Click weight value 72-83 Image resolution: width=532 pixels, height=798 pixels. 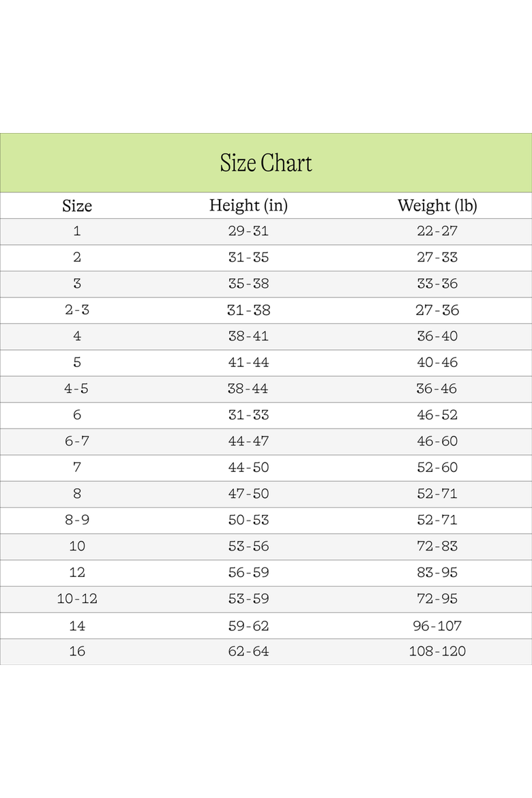click(x=437, y=546)
